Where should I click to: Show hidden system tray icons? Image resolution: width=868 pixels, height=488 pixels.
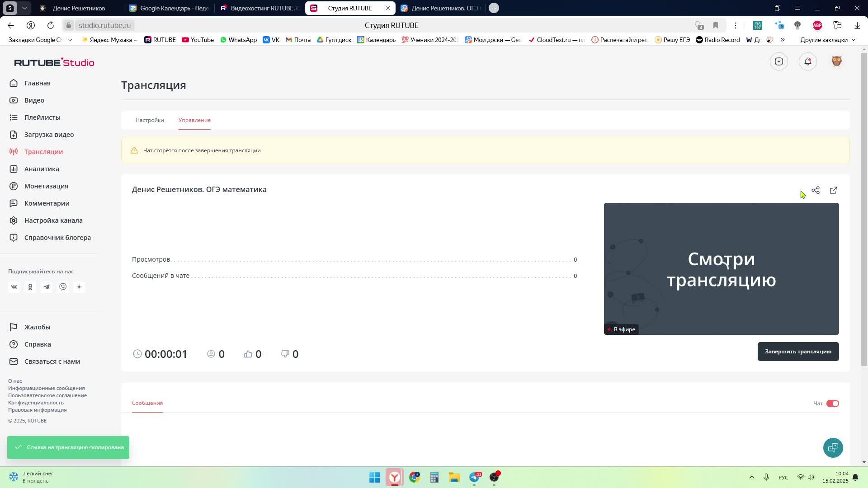(751, 477)
